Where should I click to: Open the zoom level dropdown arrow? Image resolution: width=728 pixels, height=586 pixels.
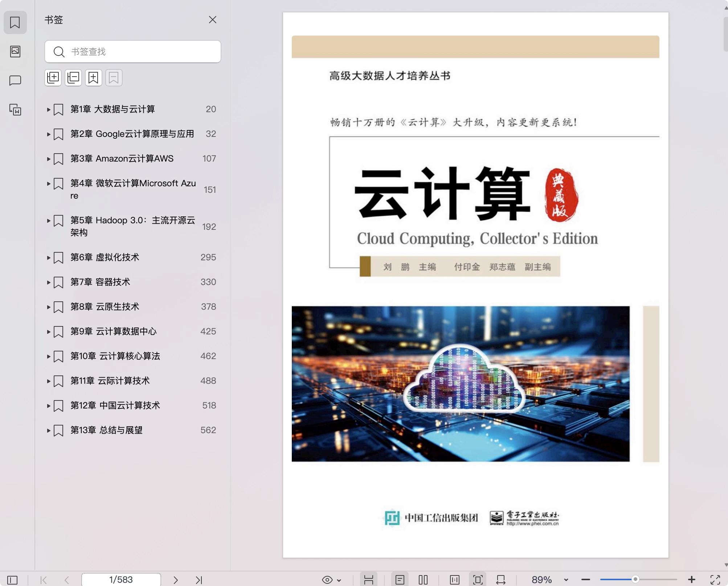[x=566, y=580]
